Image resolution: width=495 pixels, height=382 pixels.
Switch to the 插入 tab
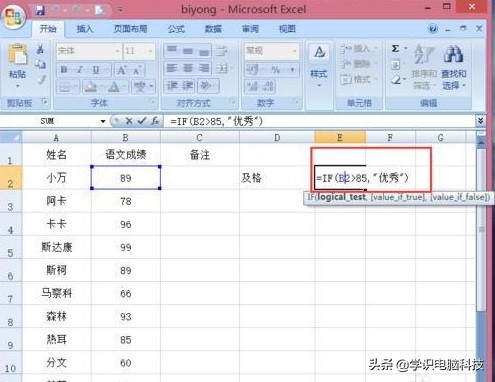[x=85, y=29]
